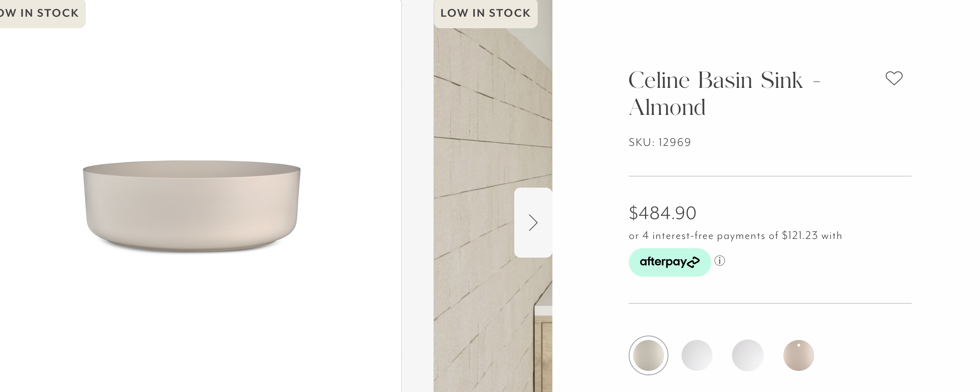Screen dimensions: 980x392
Task: Add Celine Basin Sink to wishlist via heart
Action: point(894,78)
